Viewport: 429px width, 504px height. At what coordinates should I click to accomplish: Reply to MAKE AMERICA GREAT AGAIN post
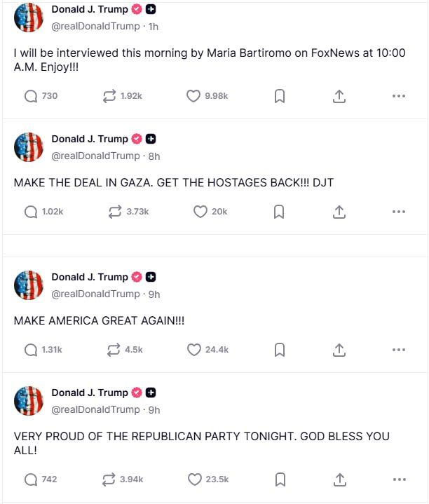click(31, 349)
